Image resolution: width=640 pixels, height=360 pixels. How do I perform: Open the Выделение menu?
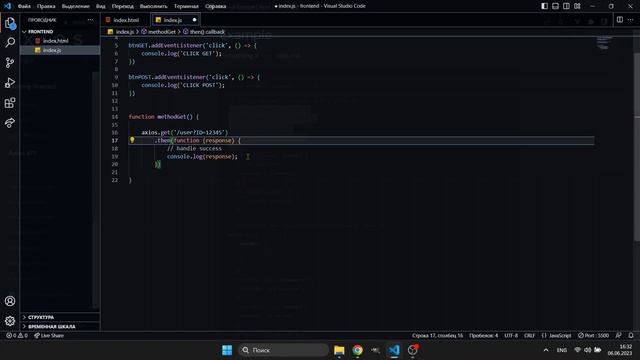pos(76,6)
